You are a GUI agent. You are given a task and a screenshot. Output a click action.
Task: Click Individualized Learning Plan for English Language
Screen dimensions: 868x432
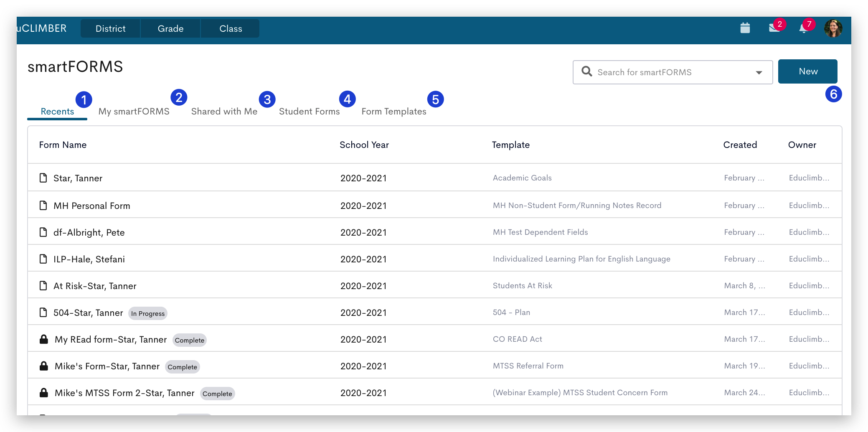tap(581, 259)
